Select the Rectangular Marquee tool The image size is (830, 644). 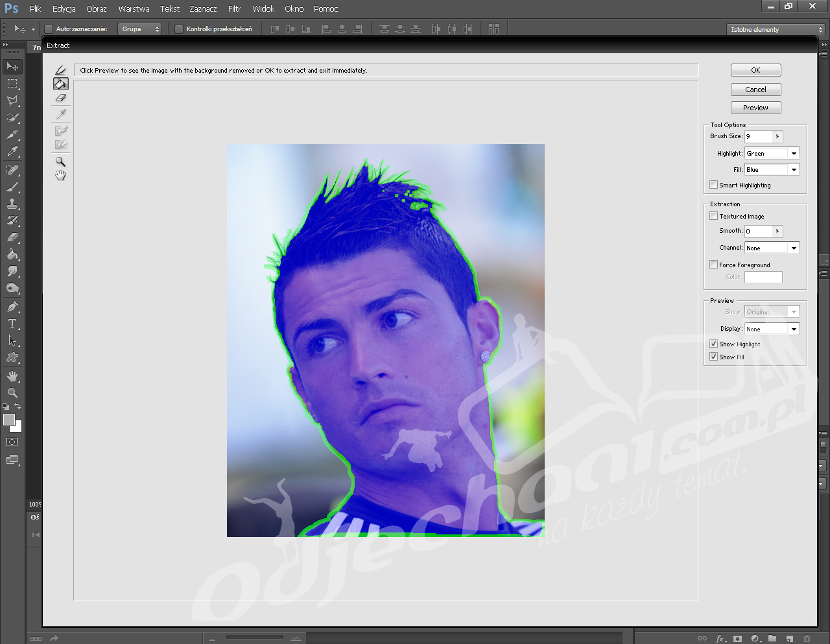(12, 84)
